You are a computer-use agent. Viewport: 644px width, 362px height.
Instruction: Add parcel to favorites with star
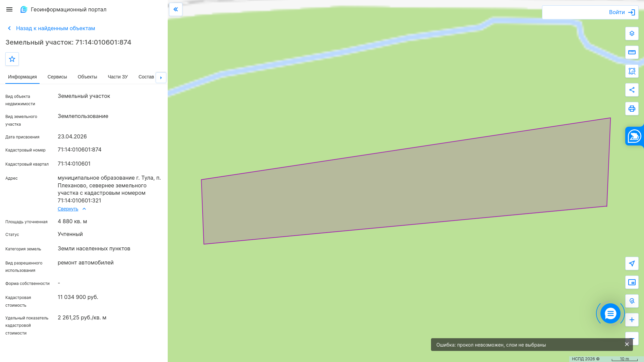pyautogui.click(x=12, y=59)
